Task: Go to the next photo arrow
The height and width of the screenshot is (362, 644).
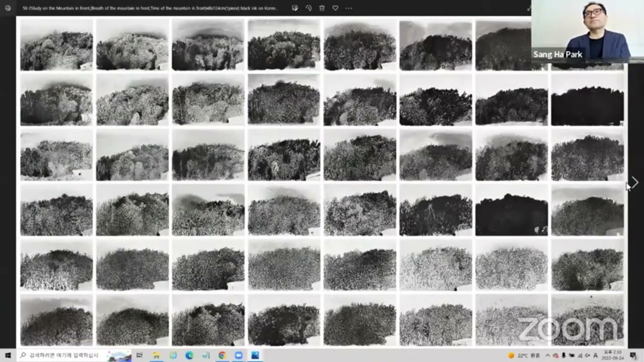Action: pos(635,183)
